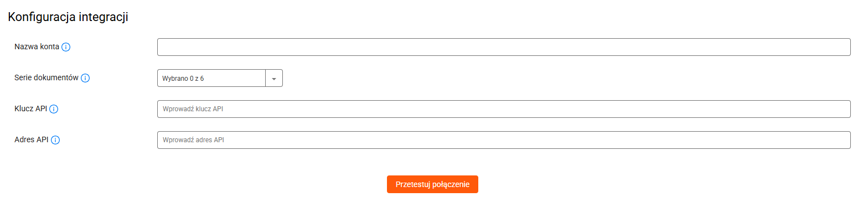868x202 pixels.
Task: Select the 'Wprowadź adres API' input field
Action: click(504, 140)
